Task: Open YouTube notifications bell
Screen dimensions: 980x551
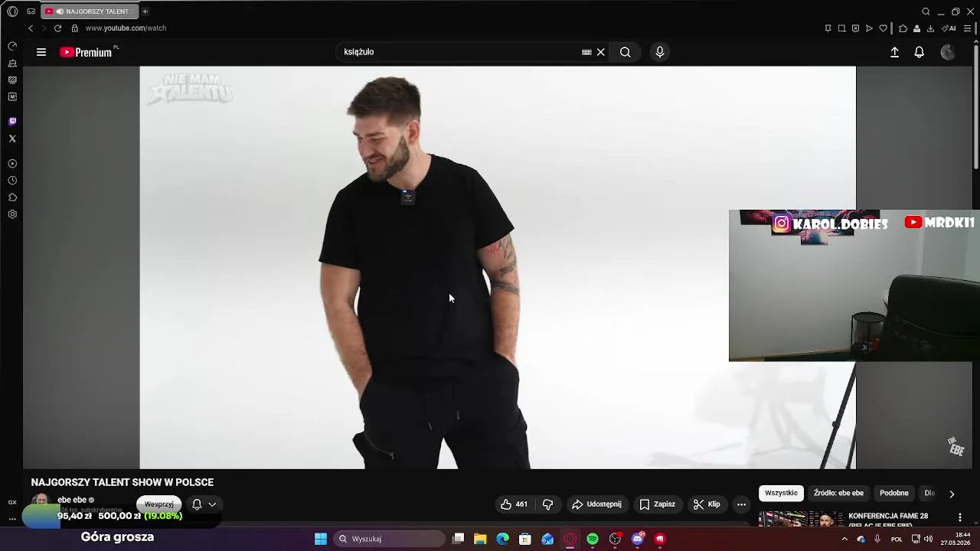Action: point(920,52)
